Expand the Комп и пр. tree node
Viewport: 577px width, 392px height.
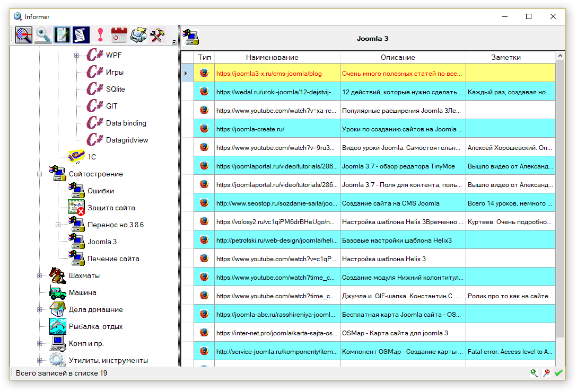coord(39,343)
